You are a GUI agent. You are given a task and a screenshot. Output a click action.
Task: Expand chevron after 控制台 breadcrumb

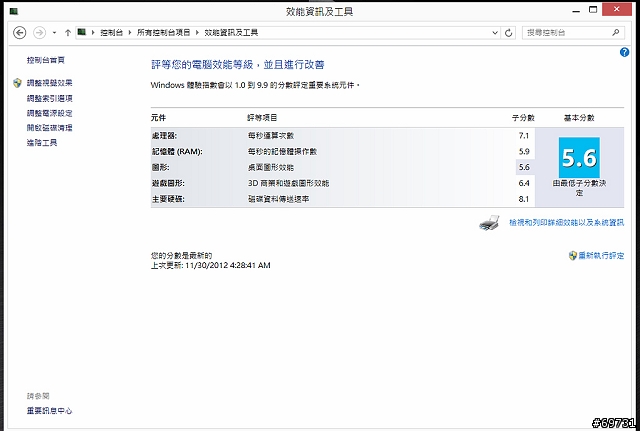[130, 33]
